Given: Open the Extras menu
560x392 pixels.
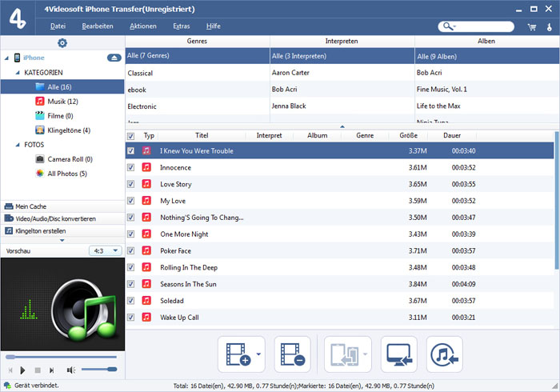Looking at the screenshot, I should tap(182, 26).
